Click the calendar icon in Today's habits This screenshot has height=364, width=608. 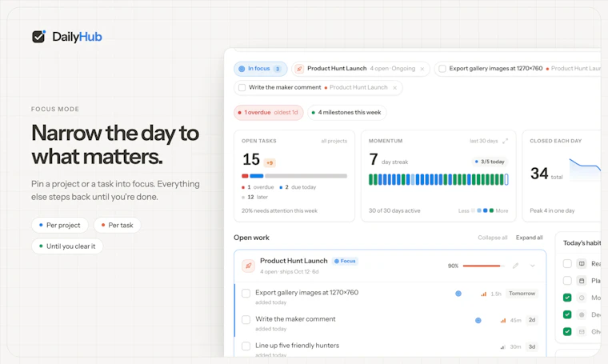click(x=582, y=281)
